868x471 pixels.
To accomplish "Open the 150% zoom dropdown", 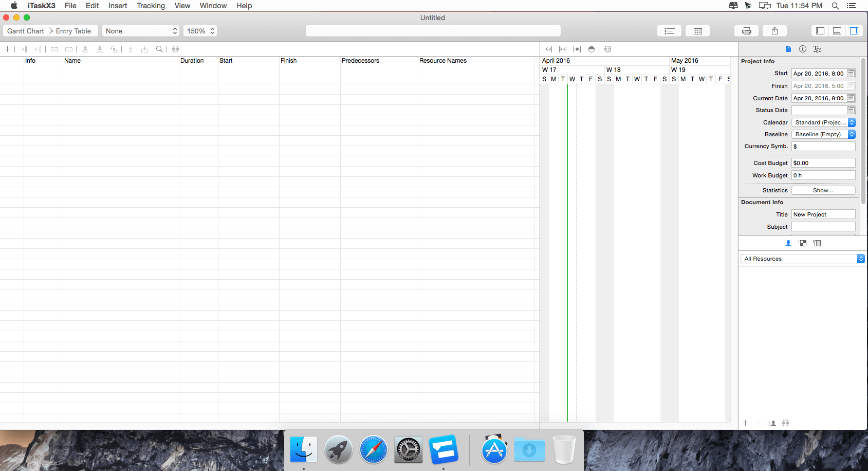I will click(x=200, y=31).
